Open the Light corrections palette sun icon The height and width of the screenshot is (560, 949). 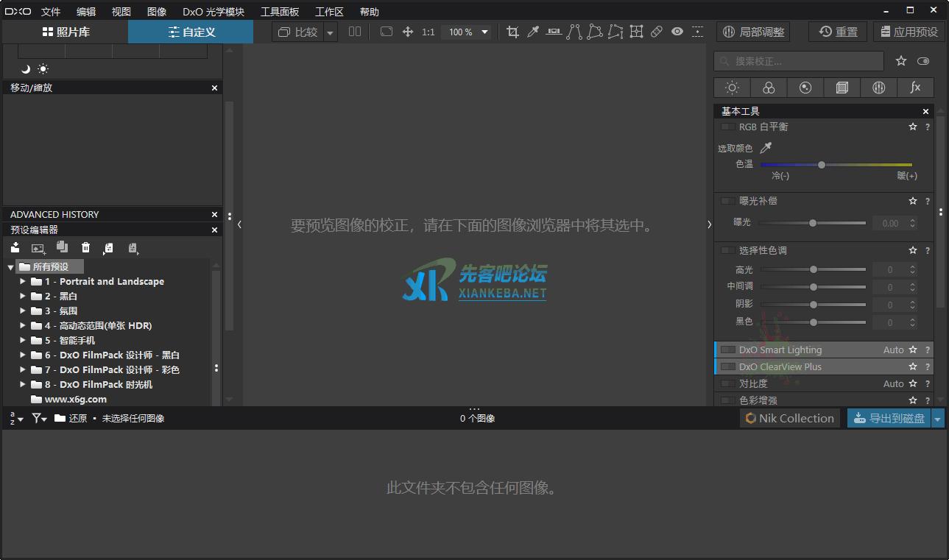click(732, 88)
